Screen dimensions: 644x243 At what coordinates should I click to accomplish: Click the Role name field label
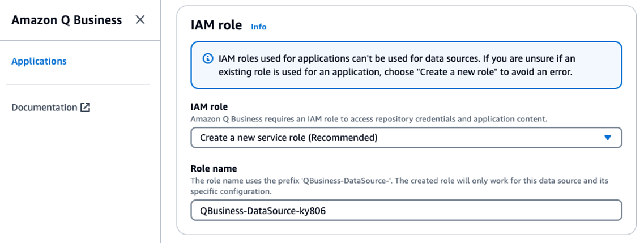tap(214, 169)
